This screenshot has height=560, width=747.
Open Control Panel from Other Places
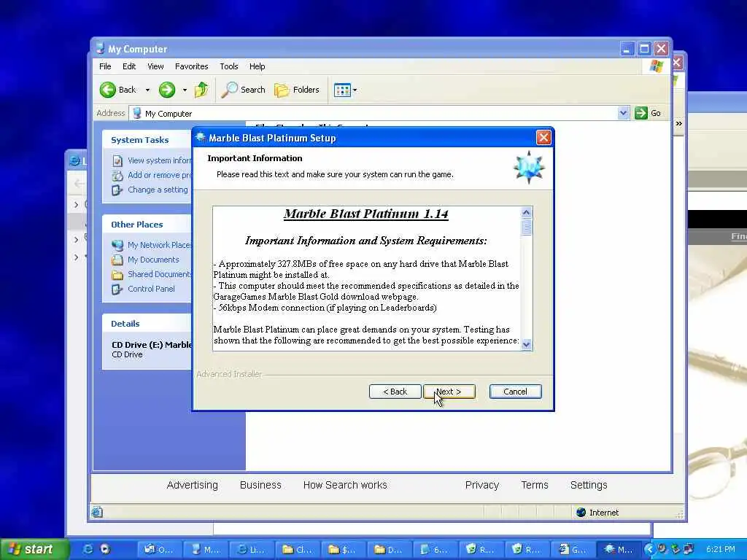pos(151,289)
